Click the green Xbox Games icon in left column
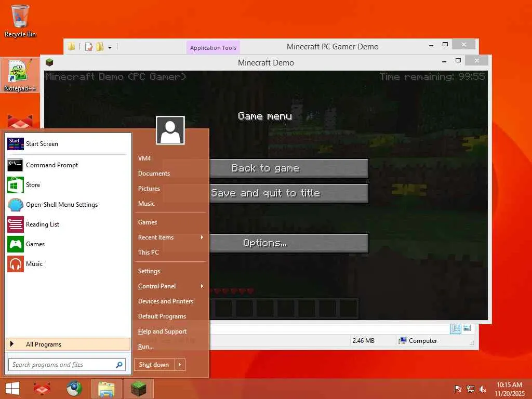Viewport: 532px width, 399px height. coord(16,244)
